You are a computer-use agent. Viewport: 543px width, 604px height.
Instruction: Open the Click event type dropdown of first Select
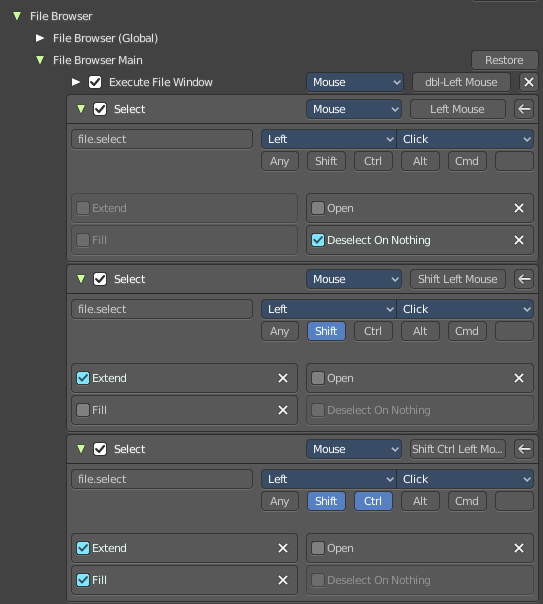pos(465,139)
